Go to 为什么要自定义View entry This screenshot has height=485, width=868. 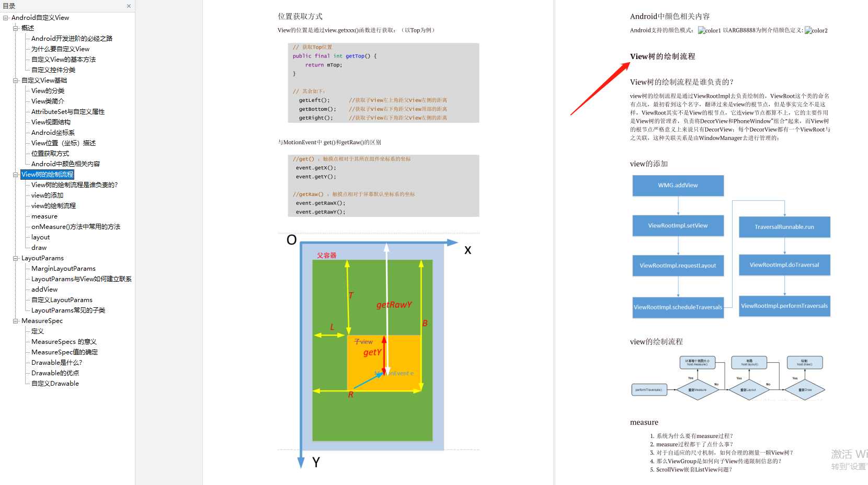click(x=60, y=49)
